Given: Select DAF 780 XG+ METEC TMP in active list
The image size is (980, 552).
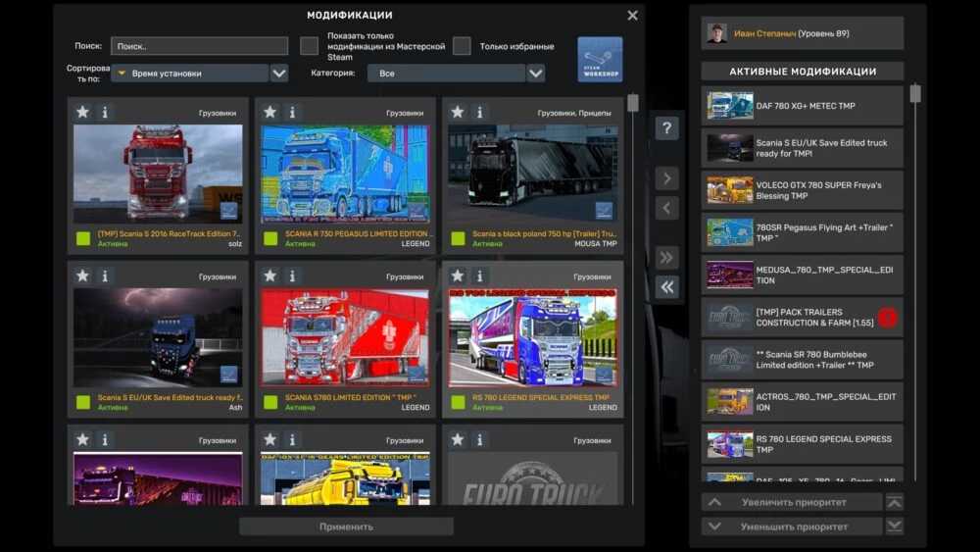Looking at the screenshot, I should click(802, 106).
